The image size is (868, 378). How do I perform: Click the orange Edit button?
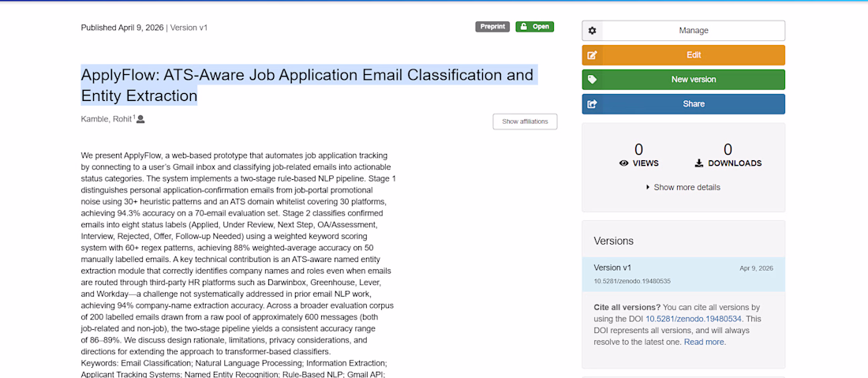coord(683,54)
